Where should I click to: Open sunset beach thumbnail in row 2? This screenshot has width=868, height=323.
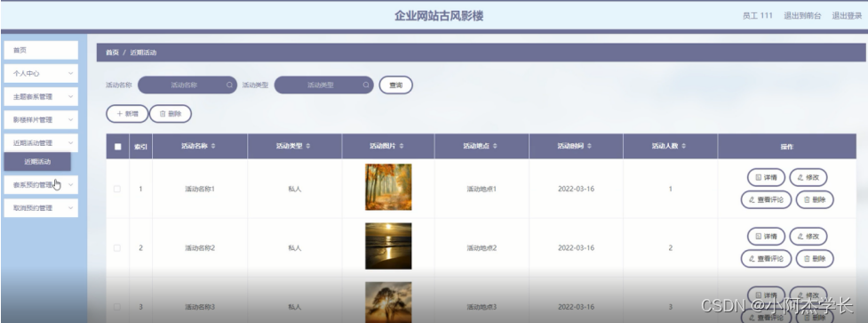tap(388, 246)
